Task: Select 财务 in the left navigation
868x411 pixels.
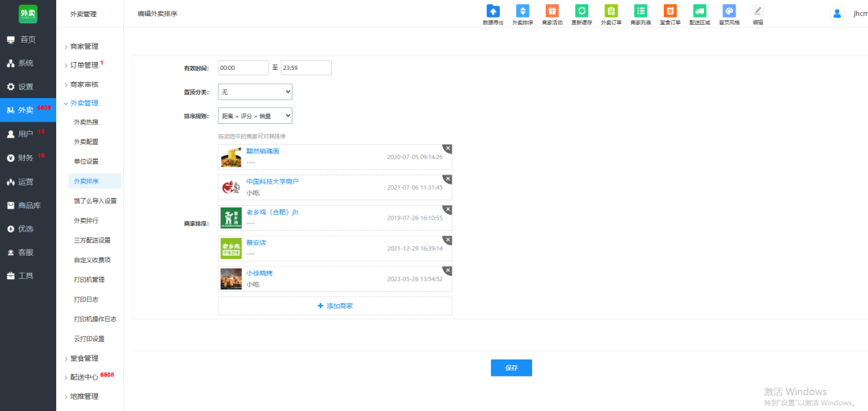Action: [x=26, y=158]
